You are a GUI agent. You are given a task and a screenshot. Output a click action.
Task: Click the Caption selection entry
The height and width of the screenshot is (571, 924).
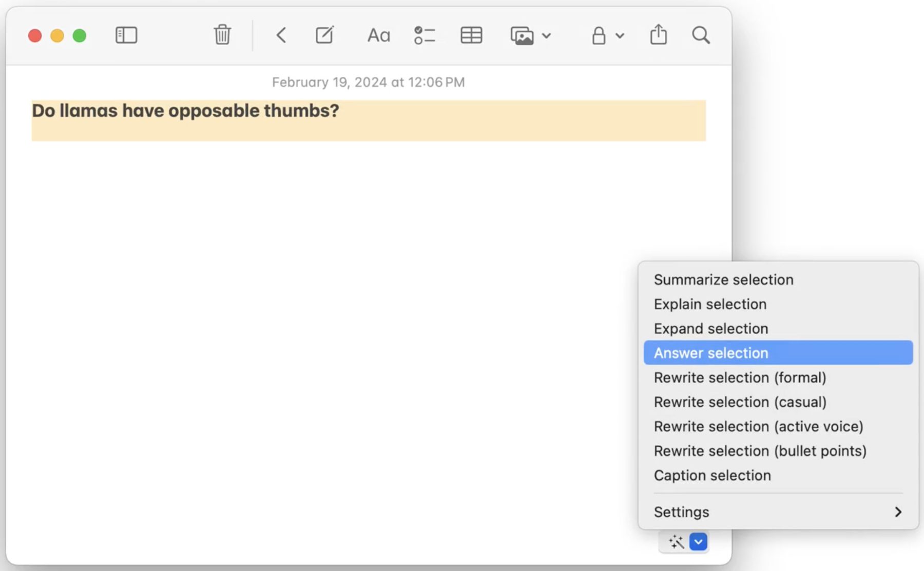712,476
